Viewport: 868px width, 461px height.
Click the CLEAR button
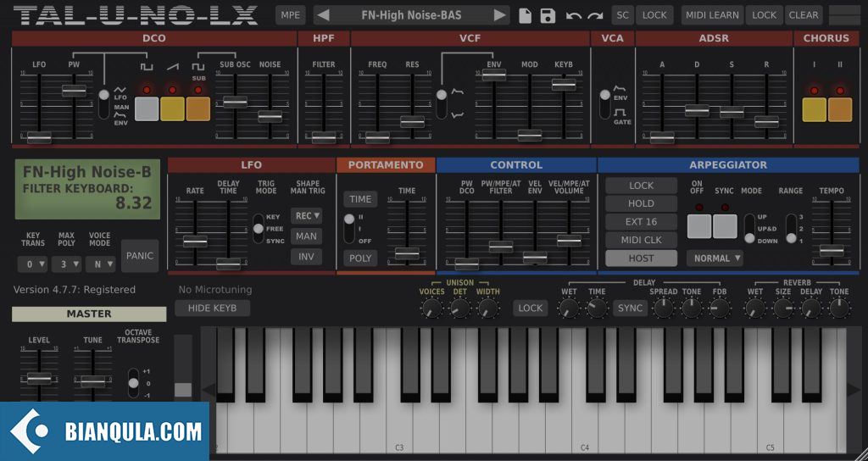coord(804,15)
